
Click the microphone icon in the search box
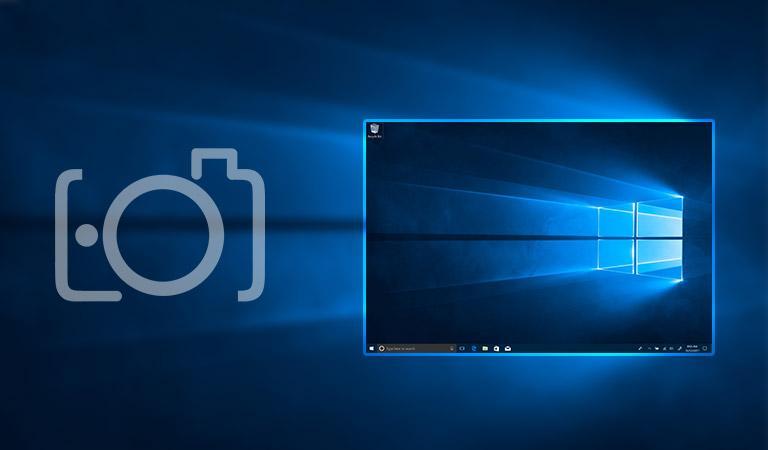[450, 348]
